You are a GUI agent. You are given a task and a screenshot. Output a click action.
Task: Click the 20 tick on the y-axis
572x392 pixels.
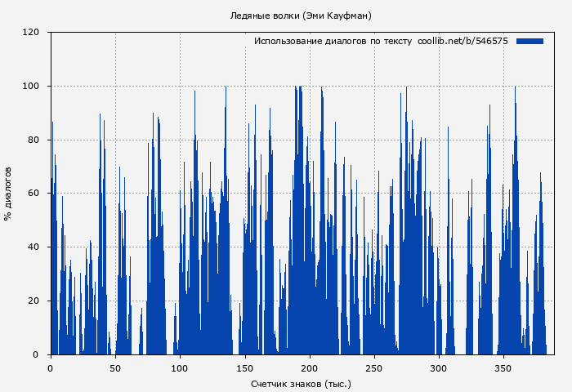(x=34, y=301)
